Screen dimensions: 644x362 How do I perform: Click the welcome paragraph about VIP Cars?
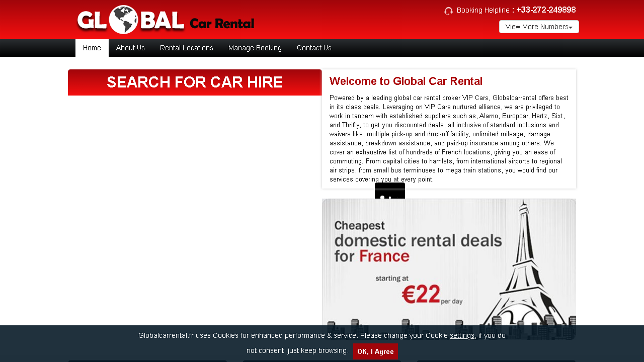449,138
